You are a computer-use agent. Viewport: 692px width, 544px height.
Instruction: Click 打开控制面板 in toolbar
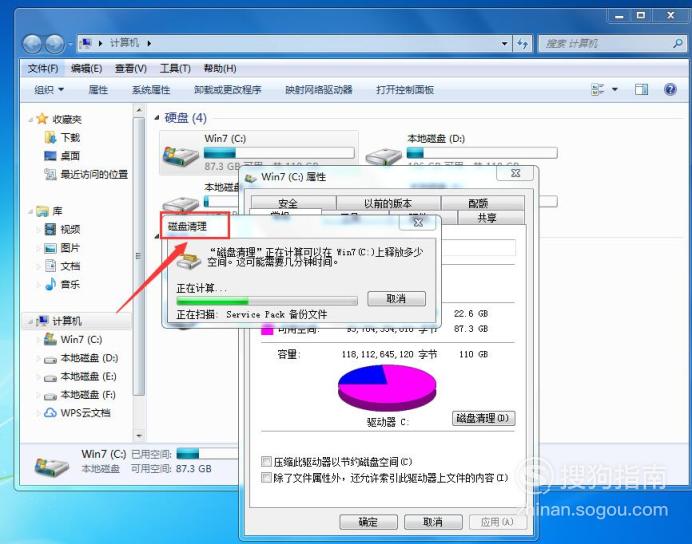405,90
